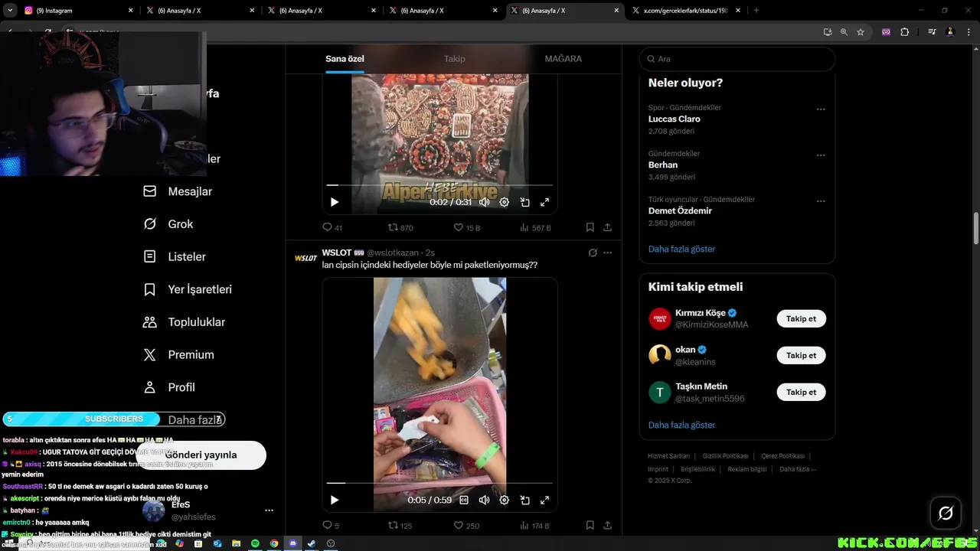Bookmark the WSLOT post
The image size is (980, 551).
590,526
